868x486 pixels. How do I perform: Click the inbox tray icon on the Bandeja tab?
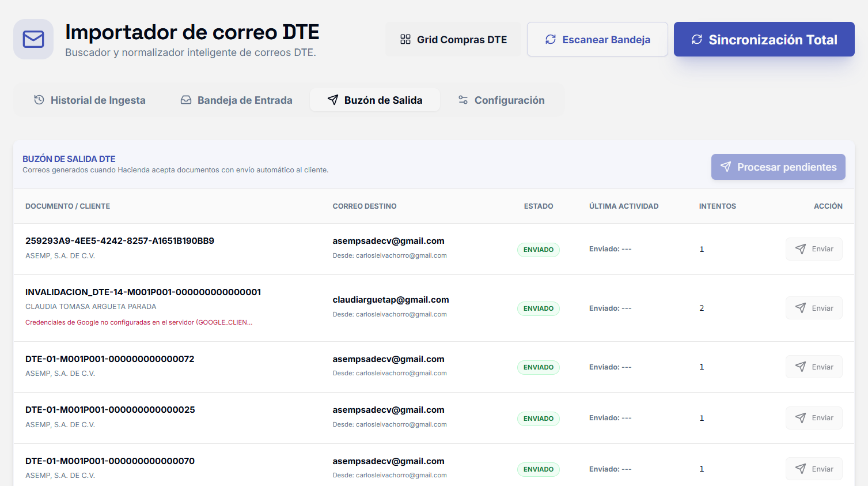186,100
